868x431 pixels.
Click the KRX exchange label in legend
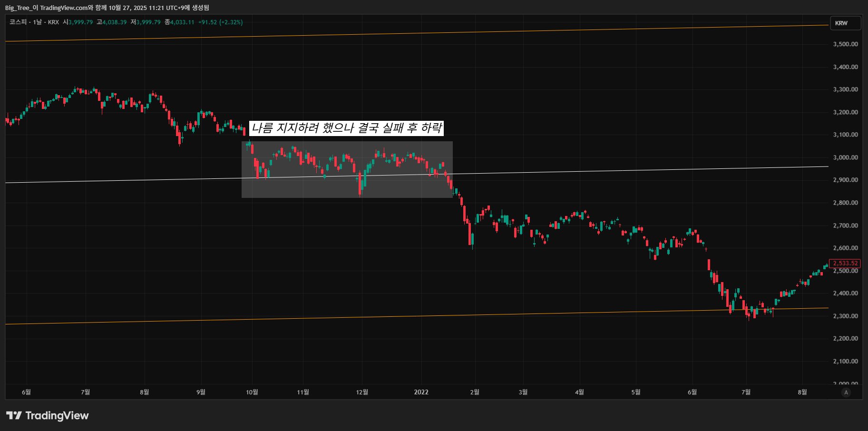pyautogui.click(x=53, y=22)
